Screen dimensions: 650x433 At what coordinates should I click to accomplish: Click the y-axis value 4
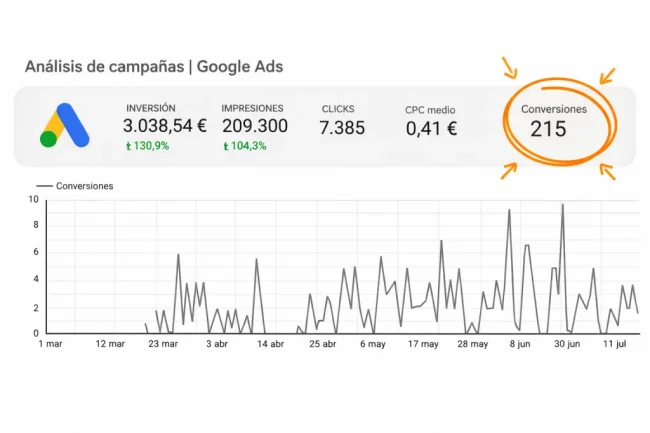(x=36, y=279)
